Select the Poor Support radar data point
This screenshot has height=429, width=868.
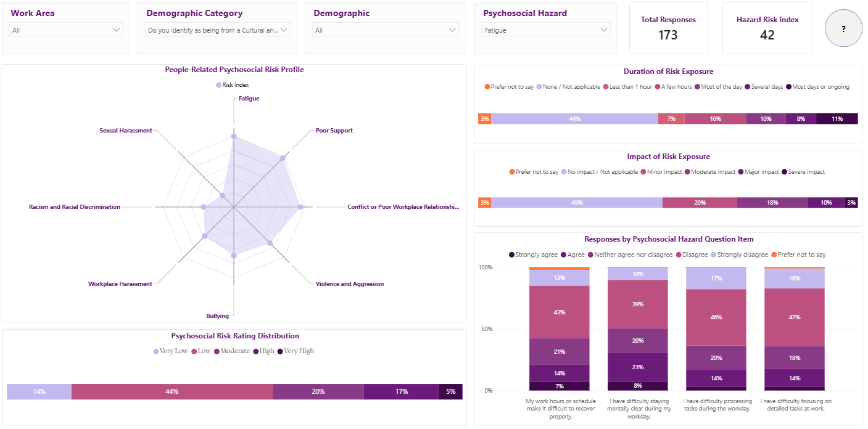[x=283, y=158]
